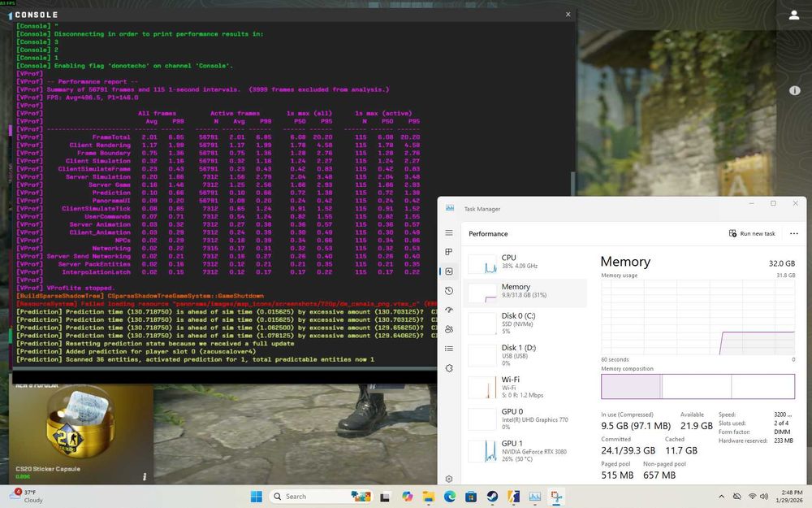
Task: Click the PanoramaUI row in console
Action: (x=218, y=201)
